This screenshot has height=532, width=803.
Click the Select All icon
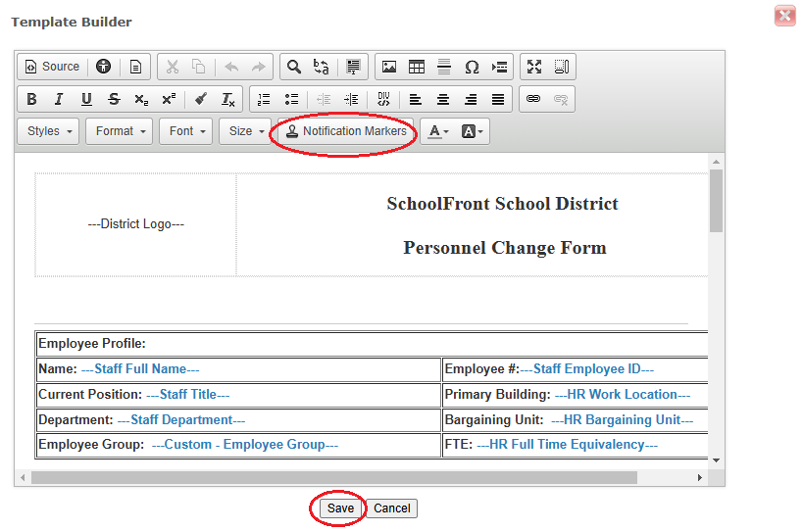point(353,67)
